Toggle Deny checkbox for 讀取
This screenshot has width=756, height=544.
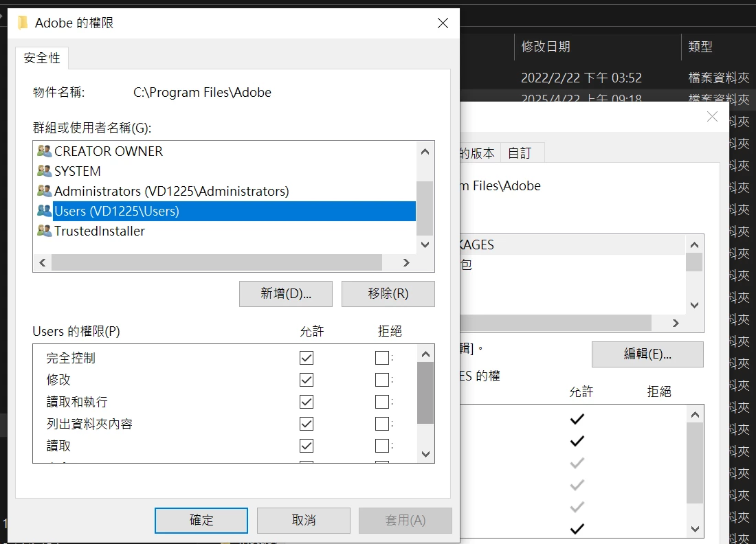382,446
